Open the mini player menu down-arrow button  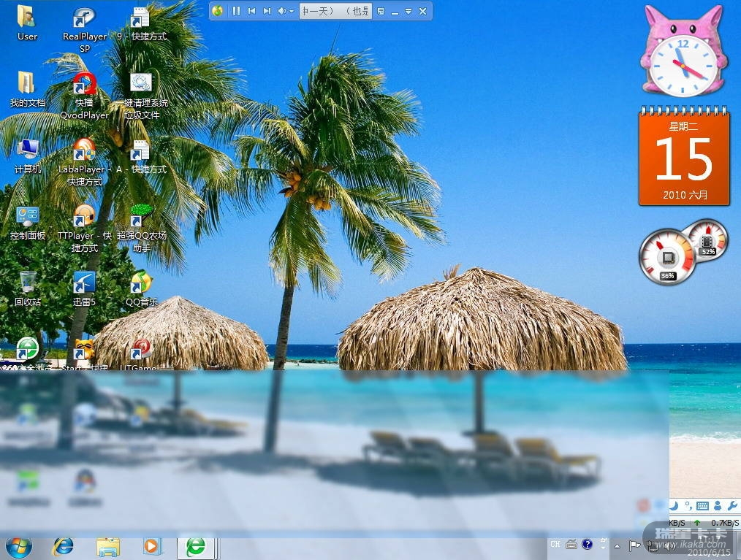[408, 11]
